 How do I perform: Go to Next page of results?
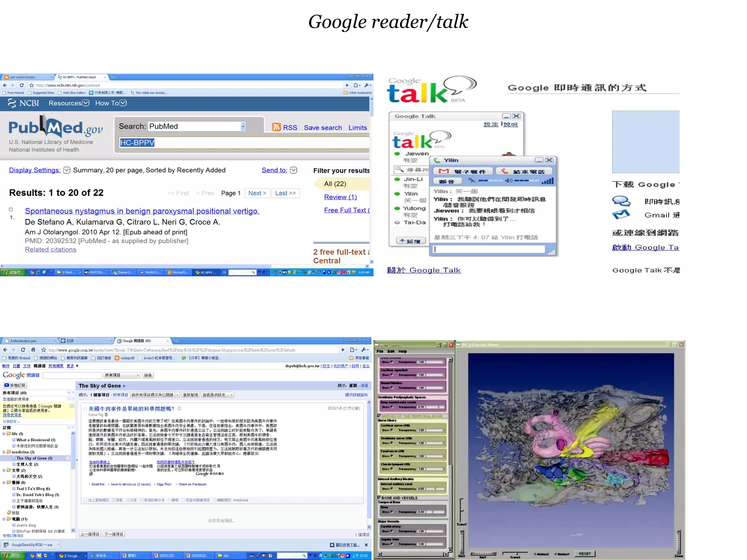257,193
